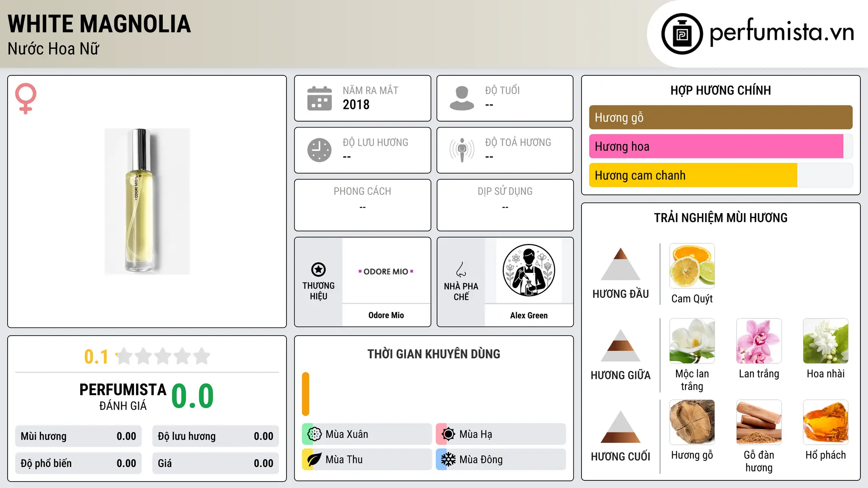Image resolution: width=868 pixels, height=488 pixels.
Task: Open the Mộc lan trắng note image
Action: 692,341
